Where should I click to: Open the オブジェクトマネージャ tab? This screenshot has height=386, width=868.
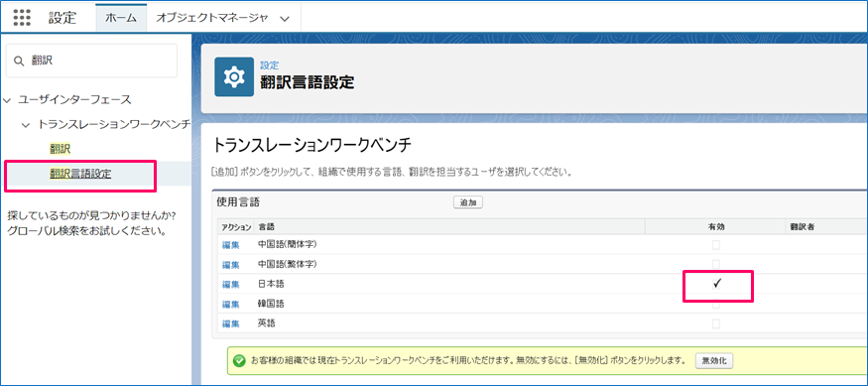click(212, 18)
